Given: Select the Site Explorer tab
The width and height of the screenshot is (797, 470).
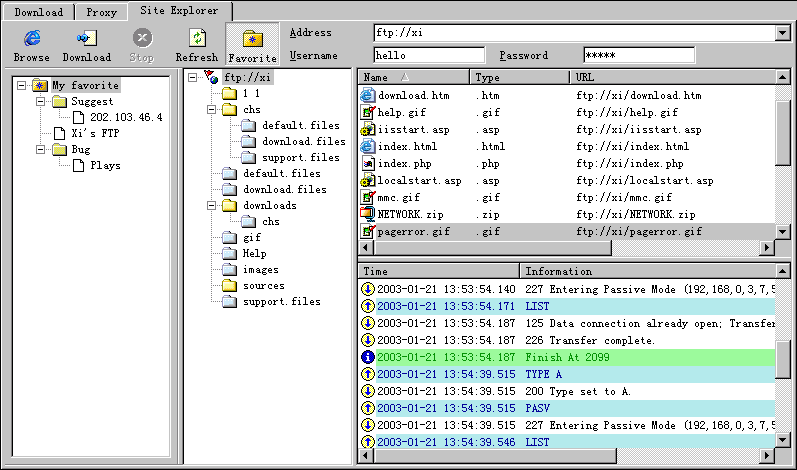Looking at the screenshot, I should [179, 11].
